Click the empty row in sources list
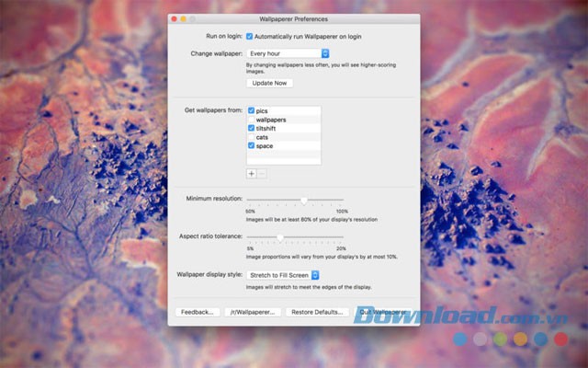 [x=284, y=156]
